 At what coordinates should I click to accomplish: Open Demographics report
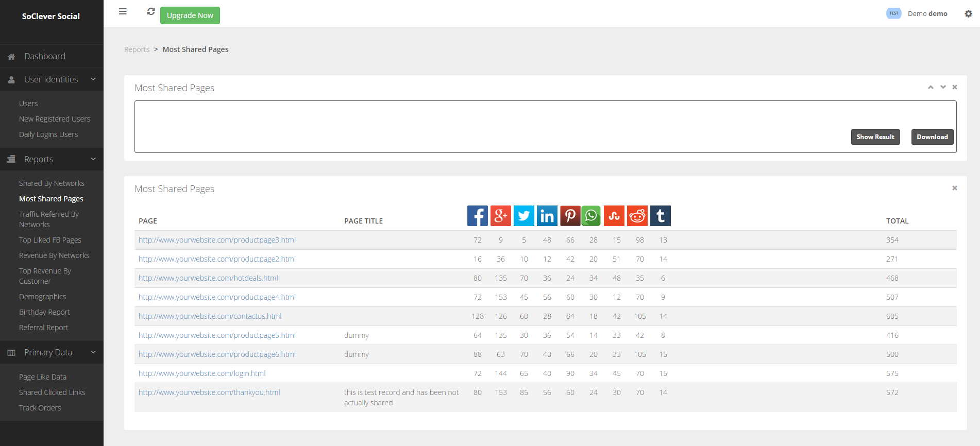[42, 297]
